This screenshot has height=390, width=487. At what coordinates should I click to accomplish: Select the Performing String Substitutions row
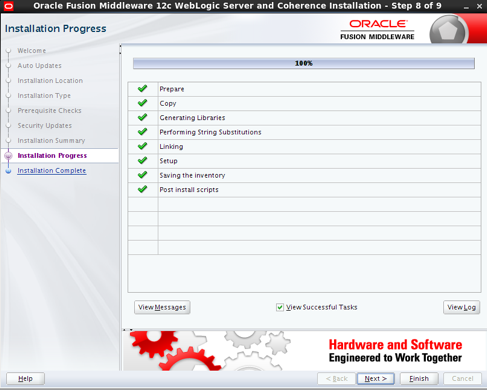click(x=304, y=132)
